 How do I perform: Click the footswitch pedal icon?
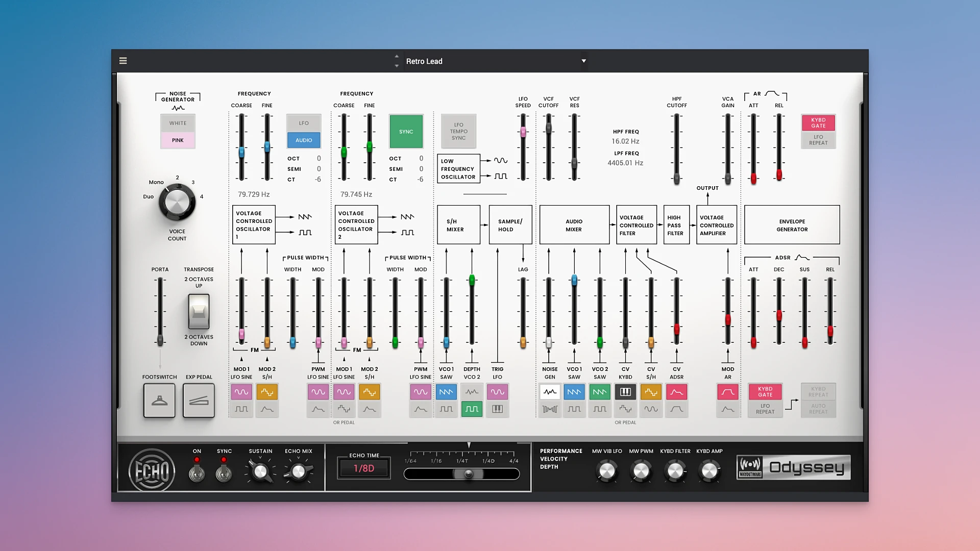point(159,400)
